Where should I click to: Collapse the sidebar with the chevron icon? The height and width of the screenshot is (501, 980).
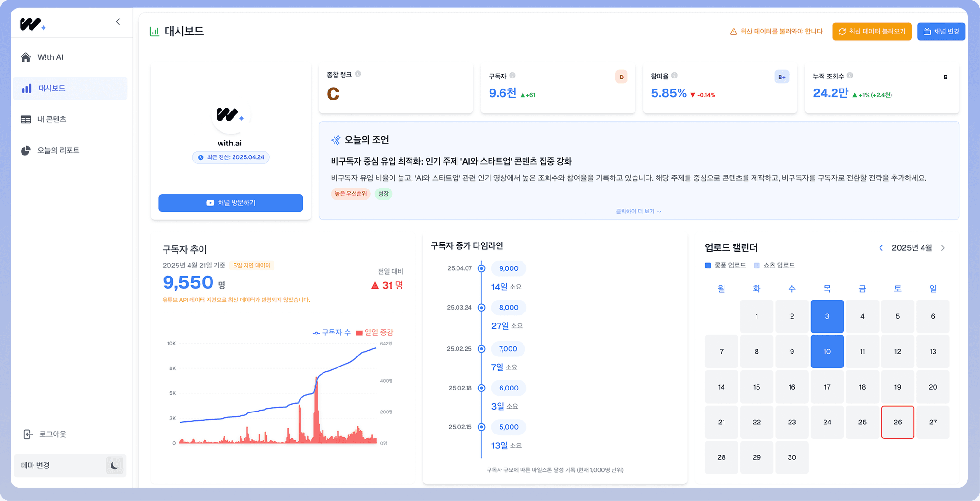click(118, 22)
